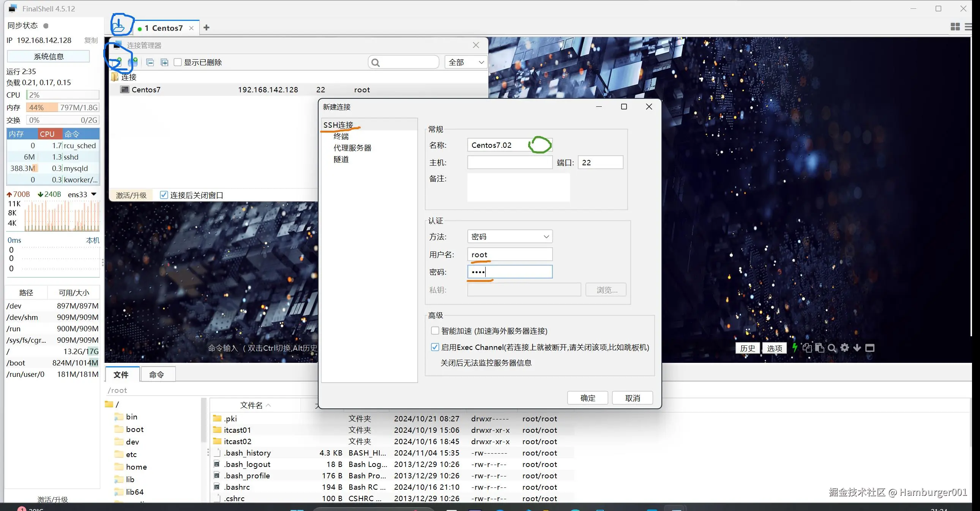Open terminal settings via gear icon
This screenshot has height=511, width=980.
(844, 348)
